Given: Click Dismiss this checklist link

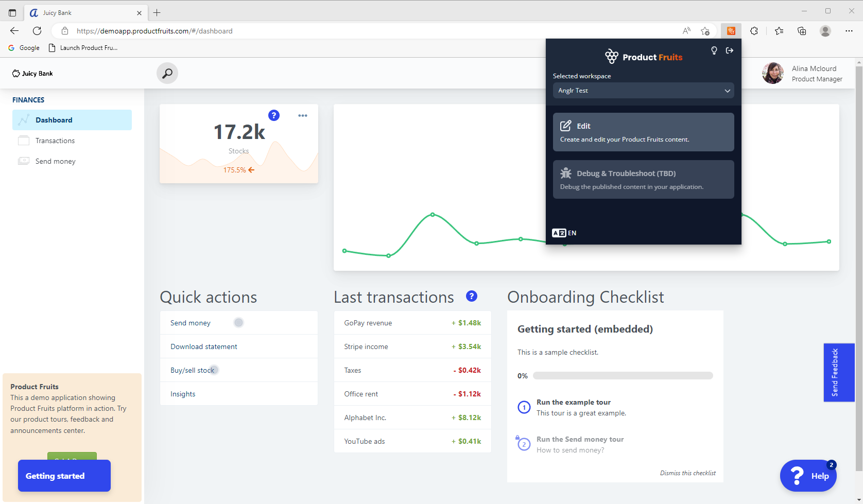Looking at the screenshot, I should [687, 473].
